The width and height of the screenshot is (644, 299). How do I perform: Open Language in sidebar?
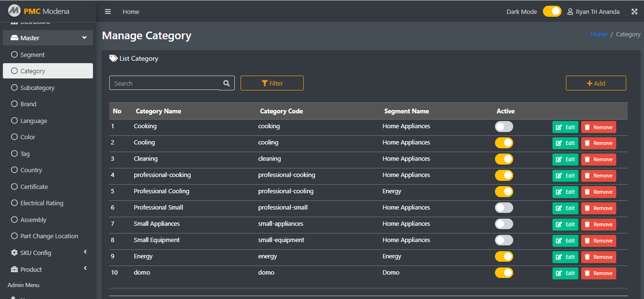[48, 121]
